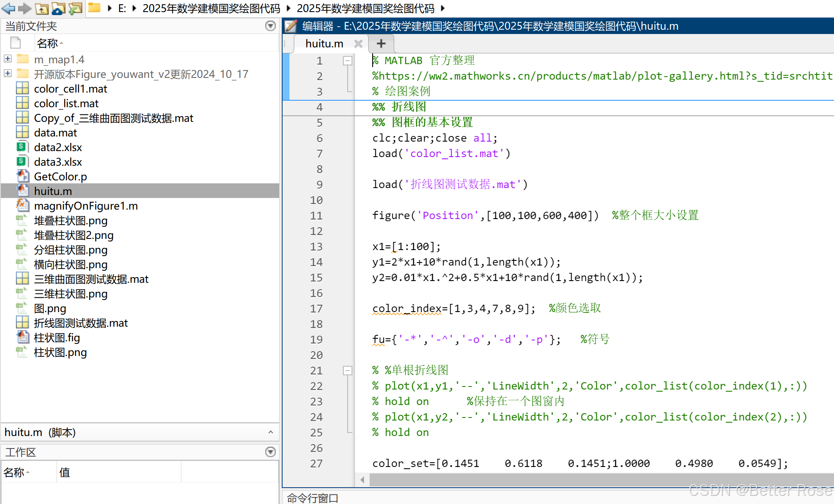Expand the 开源版本Figure_youwant folder
Screen dimensions: 834x504
(x=8, y=73)
